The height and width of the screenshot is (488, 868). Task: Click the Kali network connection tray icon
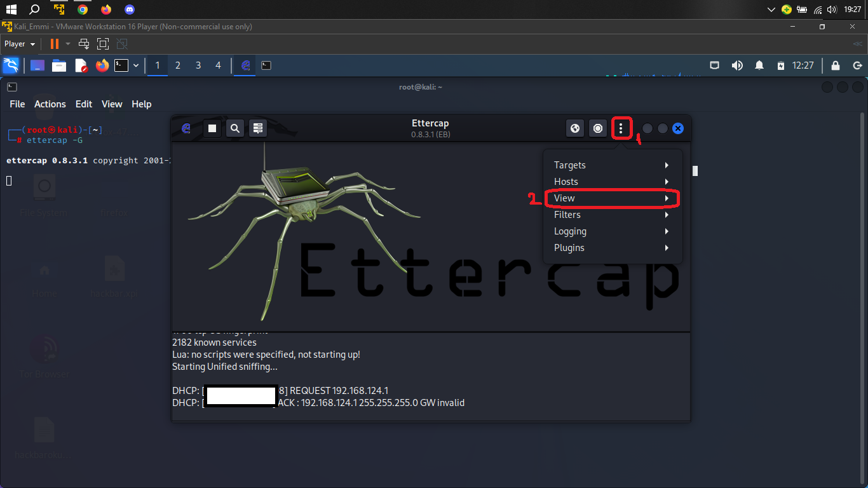715,65
